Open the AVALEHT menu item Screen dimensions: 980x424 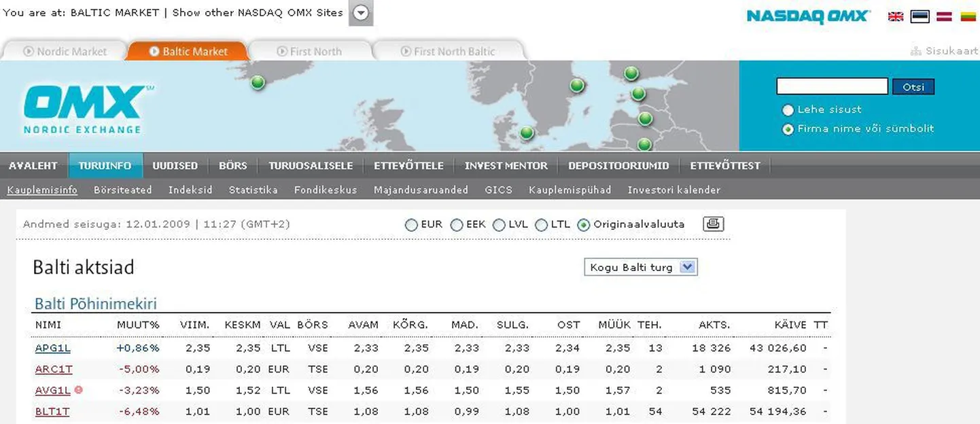click(33, 166)
